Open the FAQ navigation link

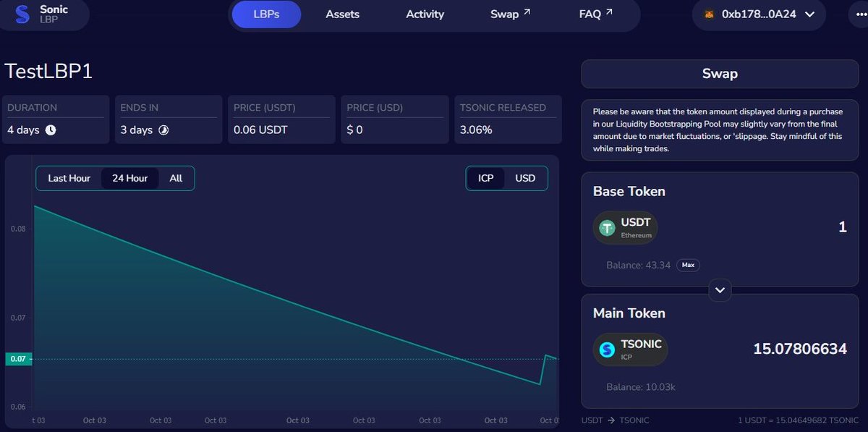point(596,14)
